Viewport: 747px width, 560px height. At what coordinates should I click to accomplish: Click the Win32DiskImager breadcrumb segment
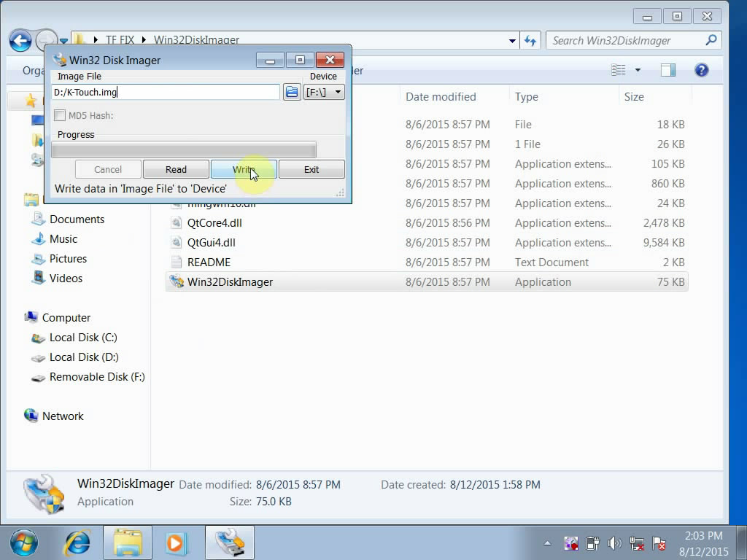tap(196, 40)
